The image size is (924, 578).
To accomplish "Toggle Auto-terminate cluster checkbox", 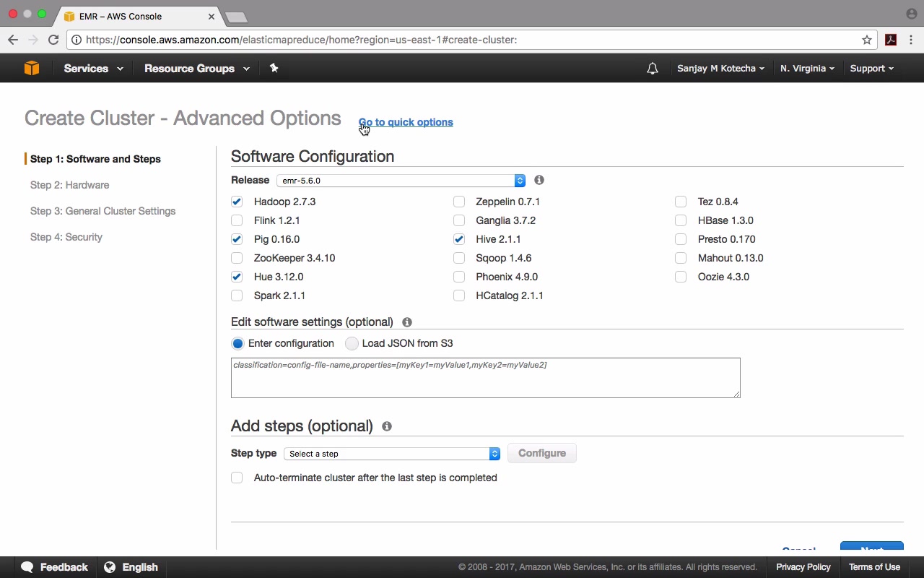I will coord(237,478).
